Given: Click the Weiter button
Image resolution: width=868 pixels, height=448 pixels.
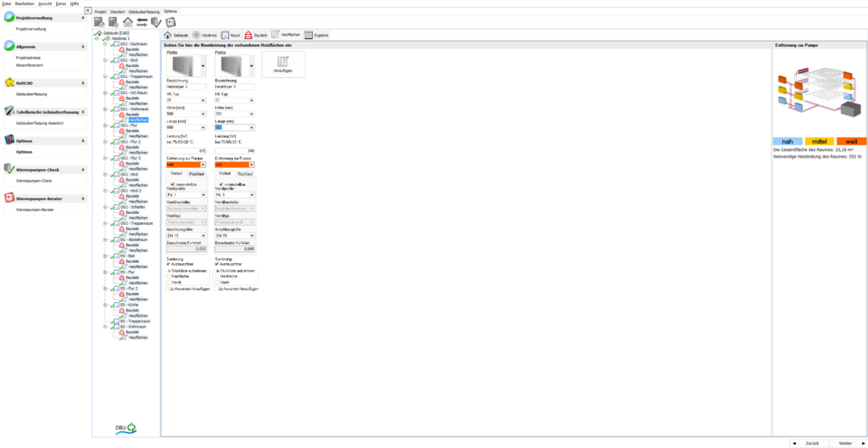Looking at the screenshot, I should [x=843, y=443].
